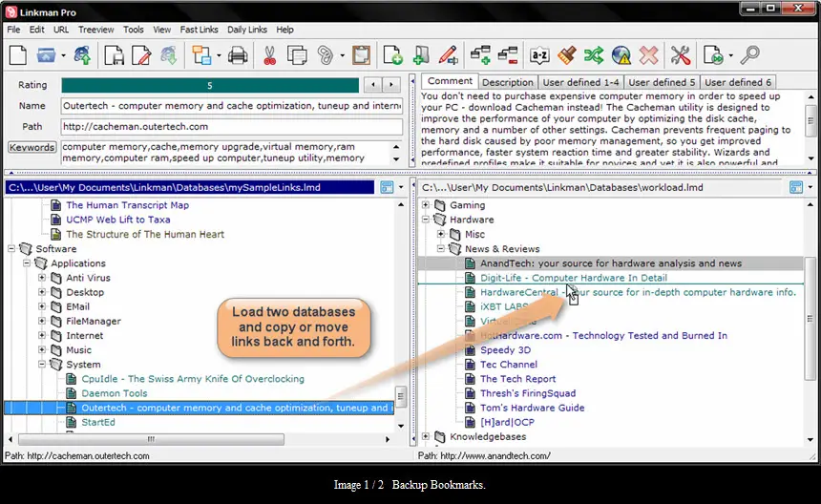Click the overlapping windows layout icon
The image size is (821, 504).
201,55
